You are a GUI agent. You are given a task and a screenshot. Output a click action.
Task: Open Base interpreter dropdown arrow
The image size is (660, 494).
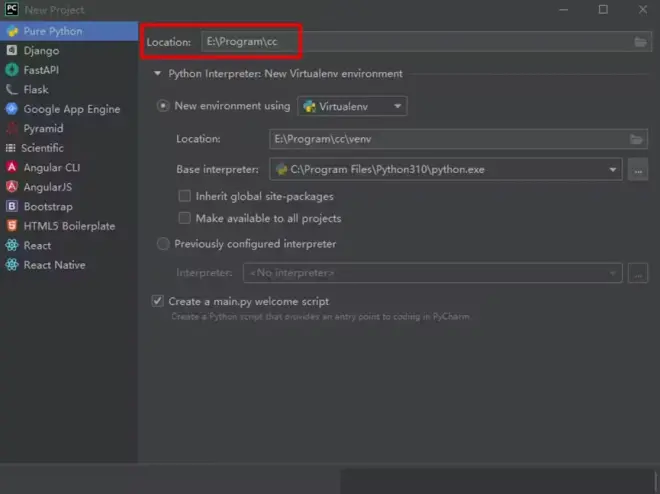(612, 170)
